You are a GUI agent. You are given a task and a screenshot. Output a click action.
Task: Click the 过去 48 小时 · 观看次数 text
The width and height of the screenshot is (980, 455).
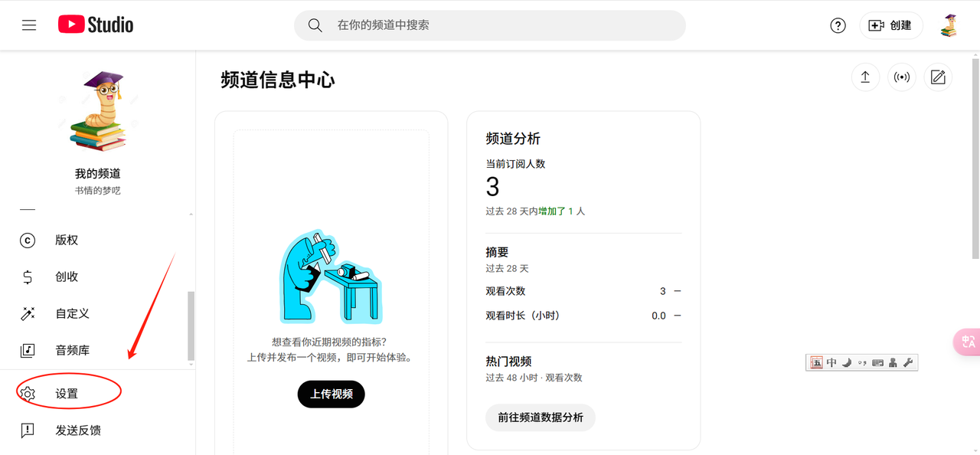pos(534,378)
